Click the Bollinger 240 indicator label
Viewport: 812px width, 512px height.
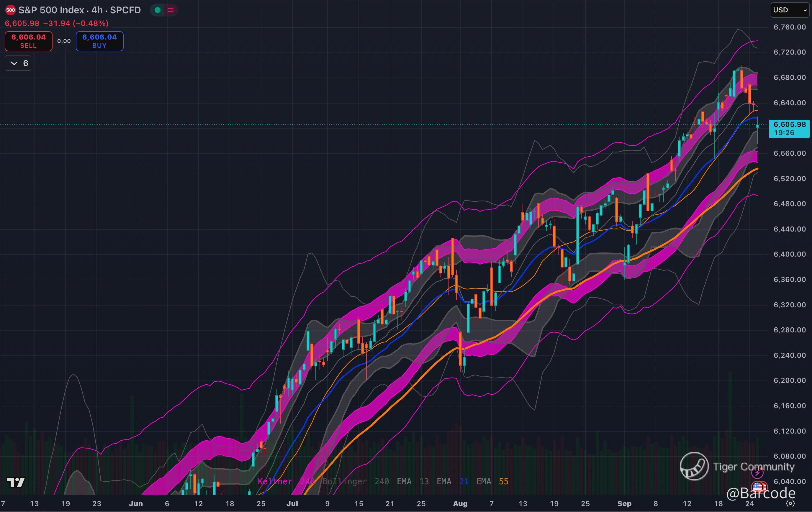pos(356,481)
